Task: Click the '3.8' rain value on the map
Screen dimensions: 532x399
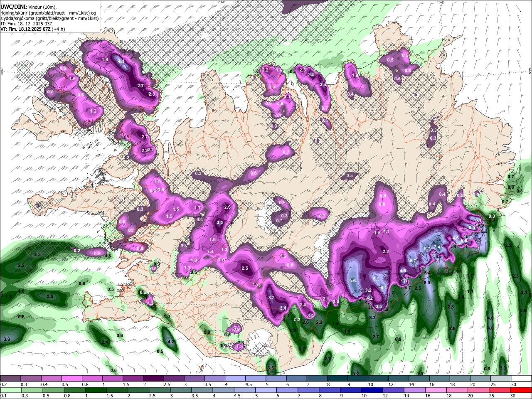Action: pos(7,340)
